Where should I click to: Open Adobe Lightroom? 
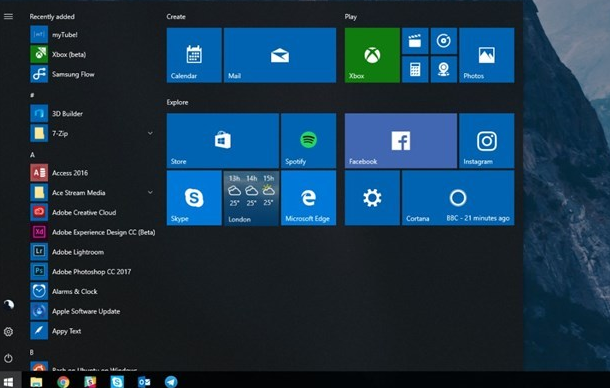click(93, 252)
